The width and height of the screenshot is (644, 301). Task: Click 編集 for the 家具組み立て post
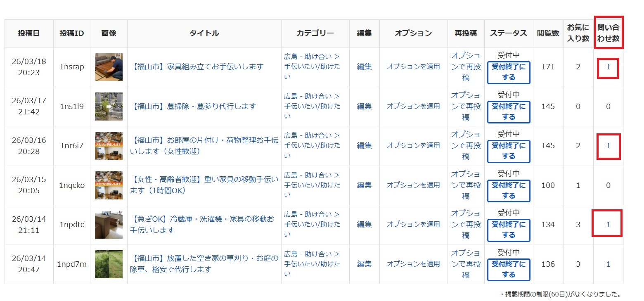point(364,66)
